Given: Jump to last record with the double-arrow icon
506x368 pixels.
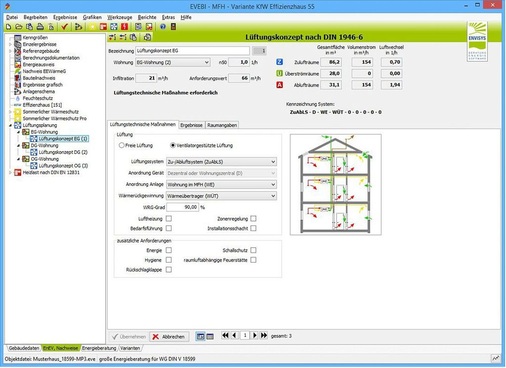Looking at the screenshot, I should [264, 335].
